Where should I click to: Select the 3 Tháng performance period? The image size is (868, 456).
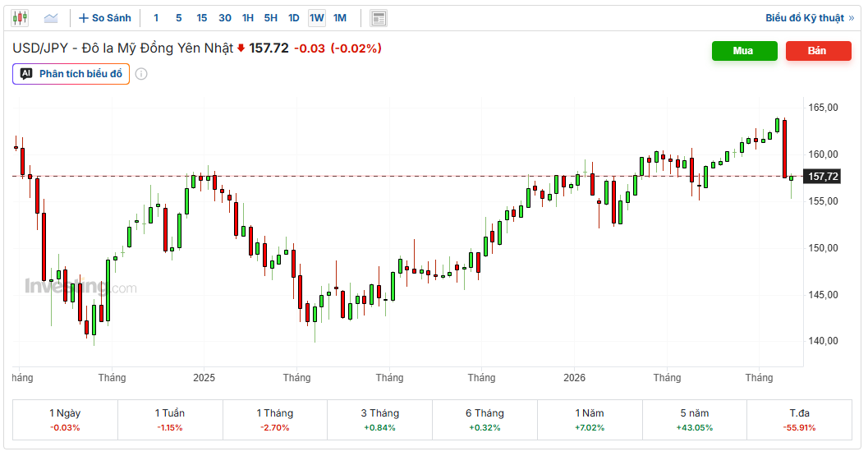point(379,420)
